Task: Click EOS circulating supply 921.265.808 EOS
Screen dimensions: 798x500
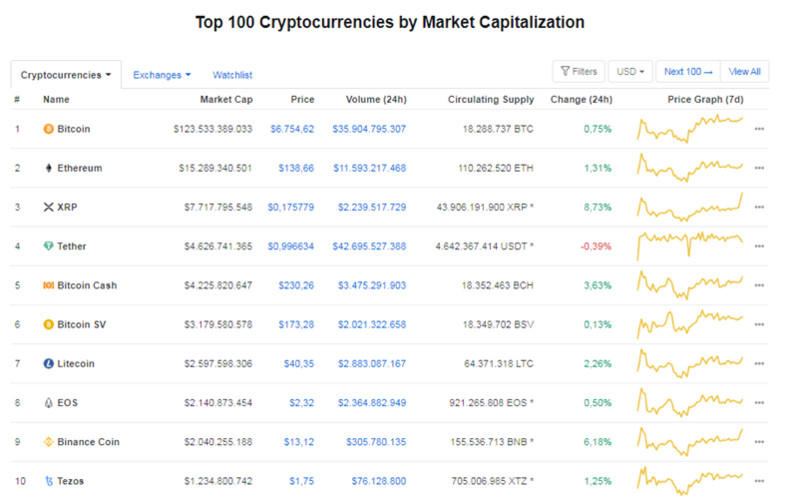Action: tap(491, 403)
